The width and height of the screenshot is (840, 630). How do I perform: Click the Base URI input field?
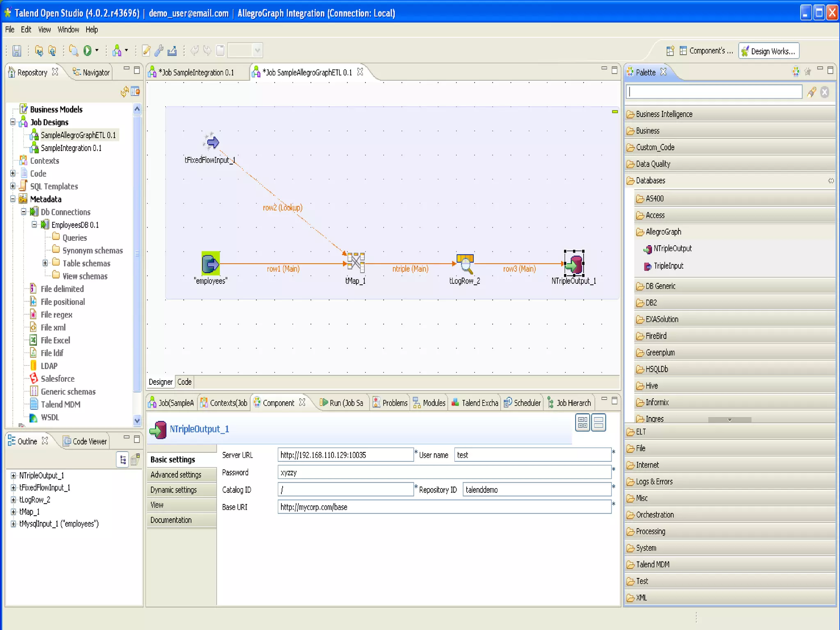pyautogui.click(x=444, y=507)
